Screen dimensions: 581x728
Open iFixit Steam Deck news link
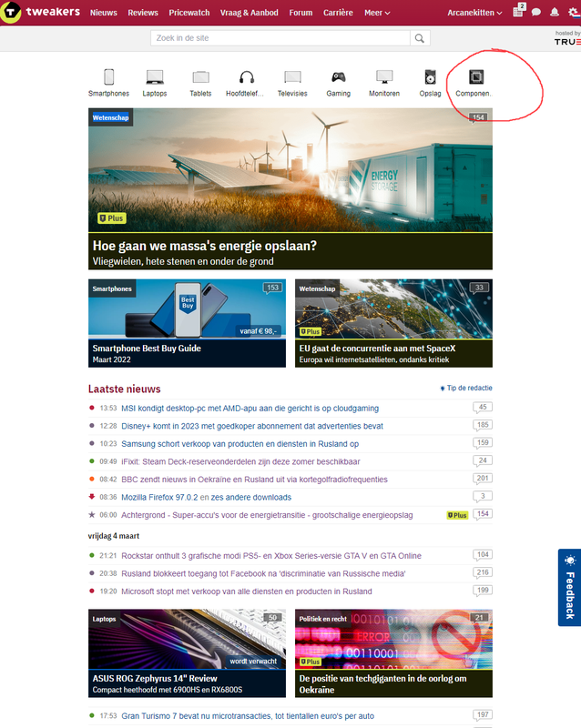tap(240, 461)
